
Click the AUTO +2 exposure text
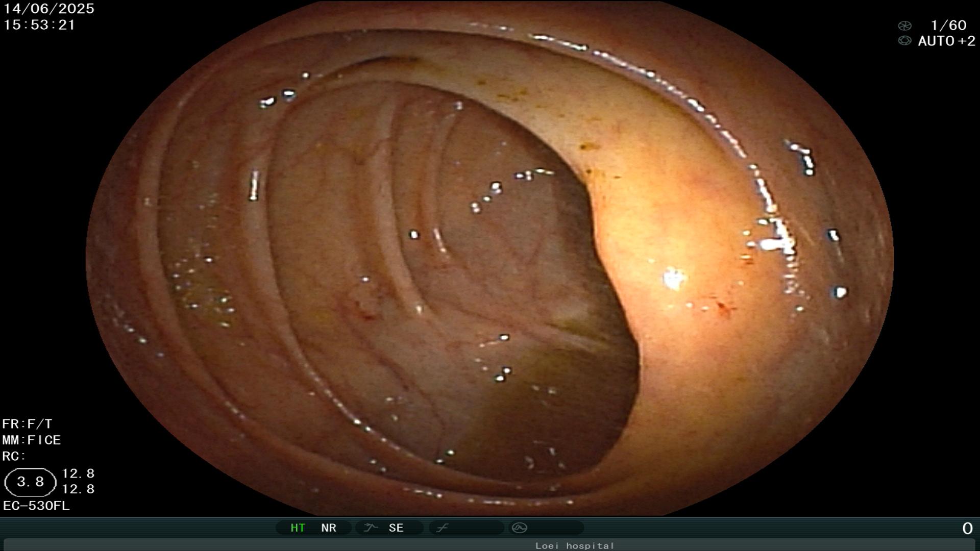(946, 41)
